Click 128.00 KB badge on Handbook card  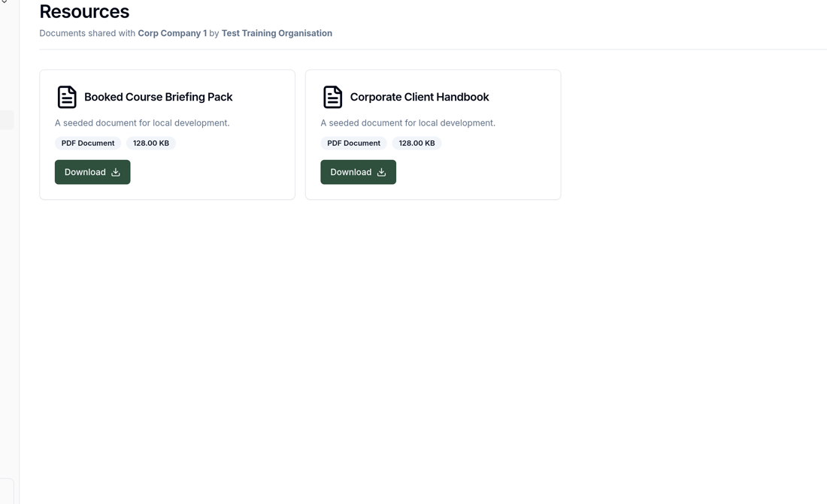pos(417,143)
